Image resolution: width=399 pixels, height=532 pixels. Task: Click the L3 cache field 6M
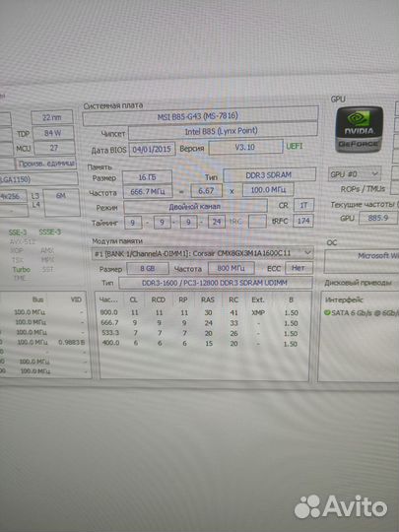(62, 203)
